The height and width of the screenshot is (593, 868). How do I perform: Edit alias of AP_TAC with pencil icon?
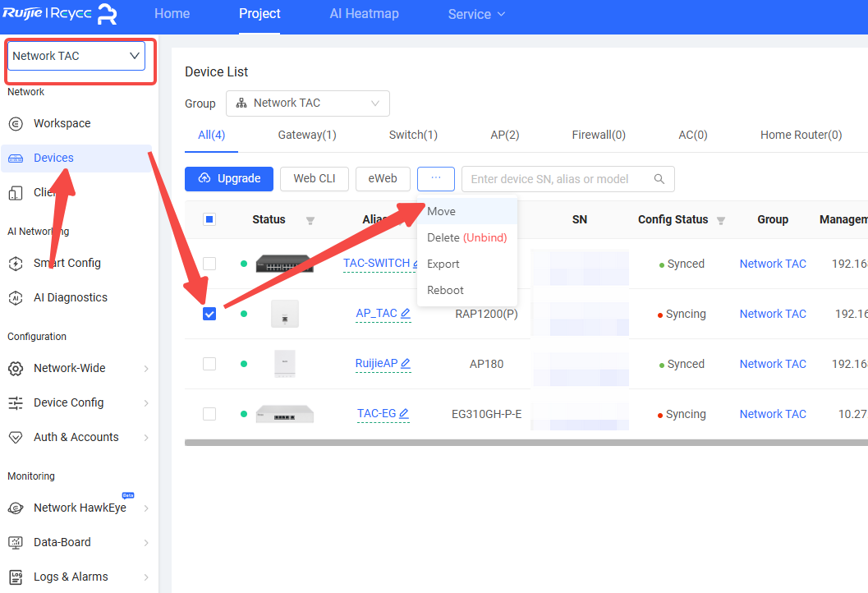point(406,314)
